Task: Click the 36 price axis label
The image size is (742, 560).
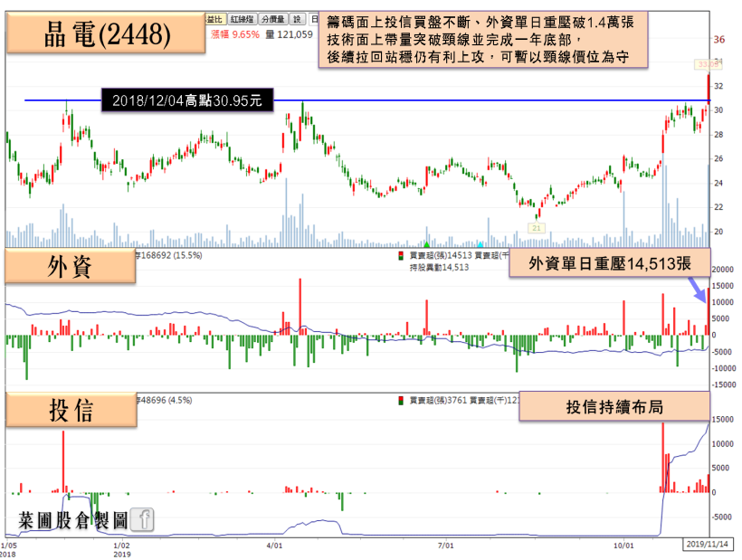Action: point(718,40)
